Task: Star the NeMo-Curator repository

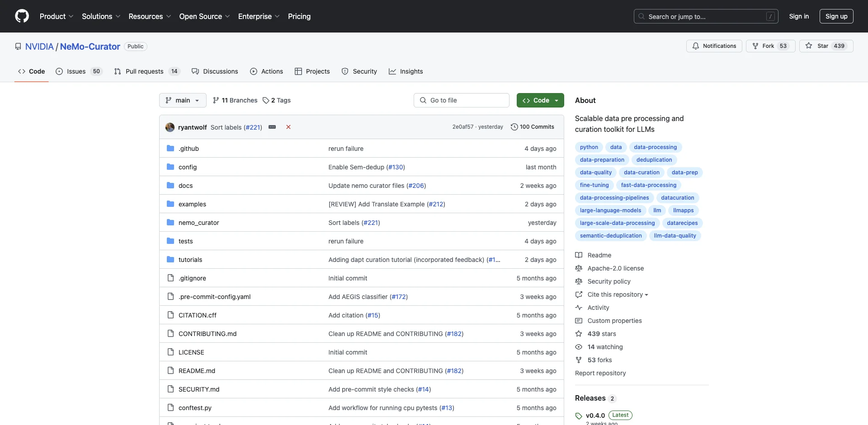Action: coord(826,46)
